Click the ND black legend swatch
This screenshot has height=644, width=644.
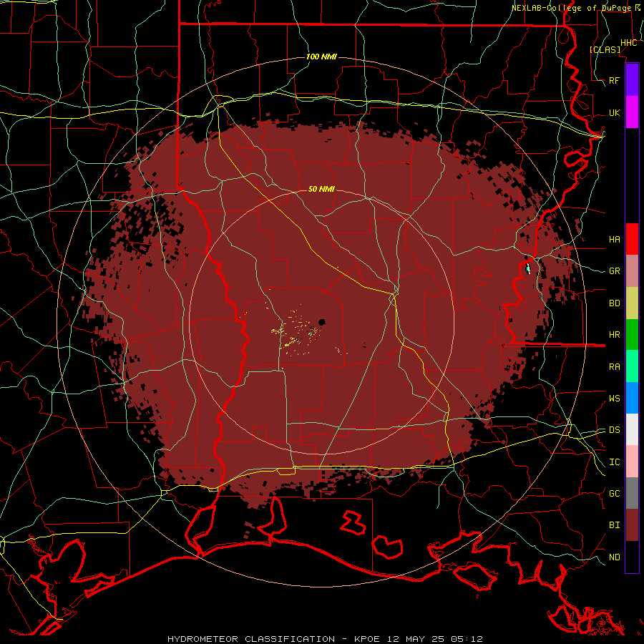[632, 557]
